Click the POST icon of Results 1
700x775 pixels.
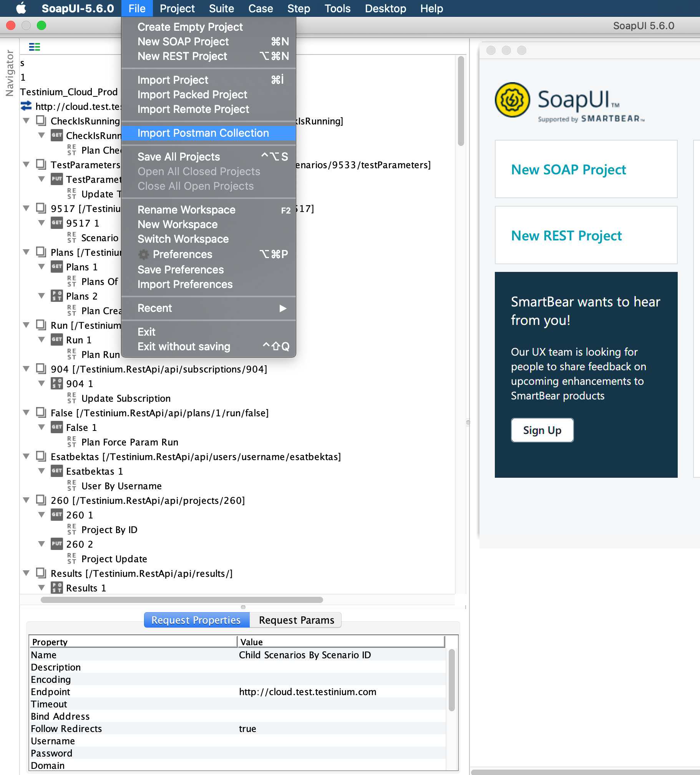coord(57,588)
